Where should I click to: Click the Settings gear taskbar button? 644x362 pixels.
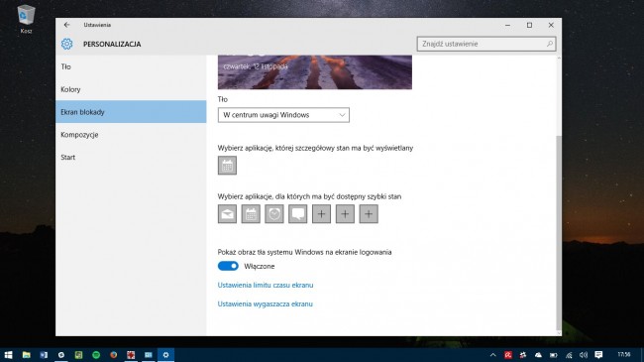(165, 355)
